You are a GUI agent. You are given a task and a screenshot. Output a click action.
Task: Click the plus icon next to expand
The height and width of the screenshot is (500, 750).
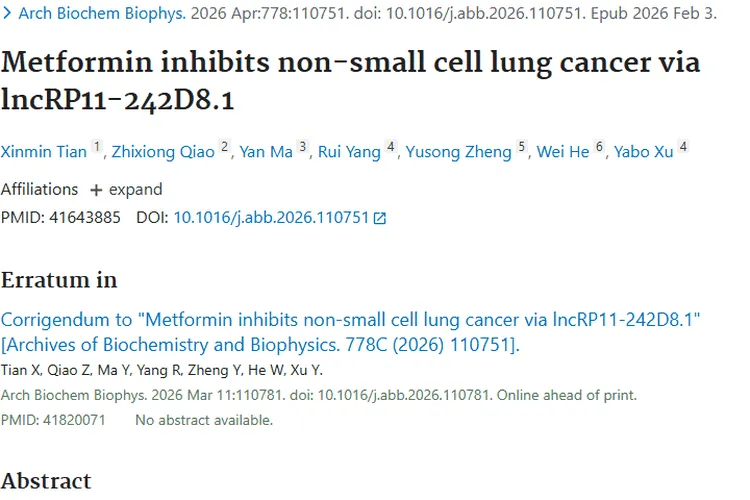point(96,190)
